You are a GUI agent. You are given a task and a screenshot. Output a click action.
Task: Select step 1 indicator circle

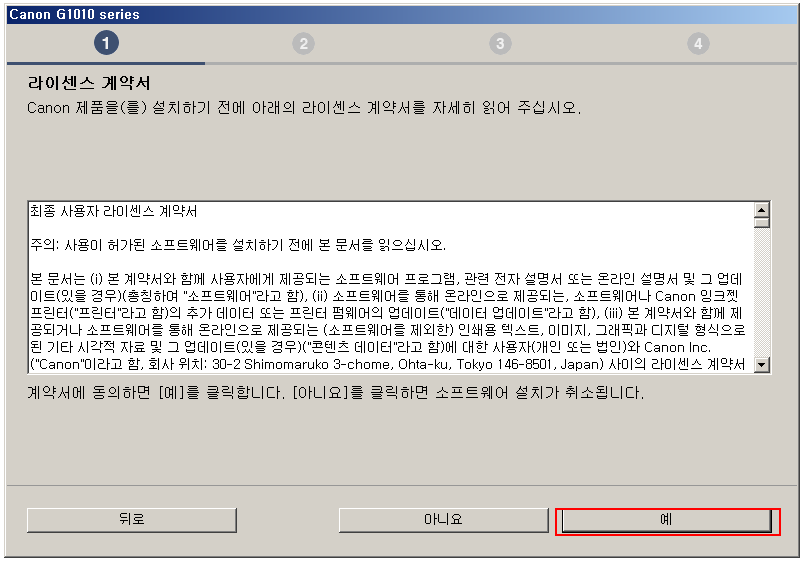(106, 43)
